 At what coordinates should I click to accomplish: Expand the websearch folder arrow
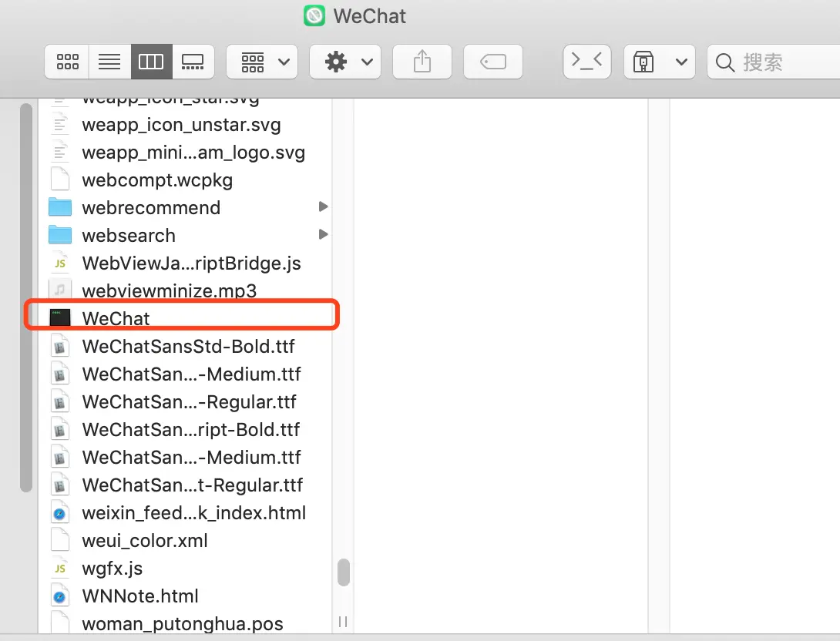tap(323, 234)
